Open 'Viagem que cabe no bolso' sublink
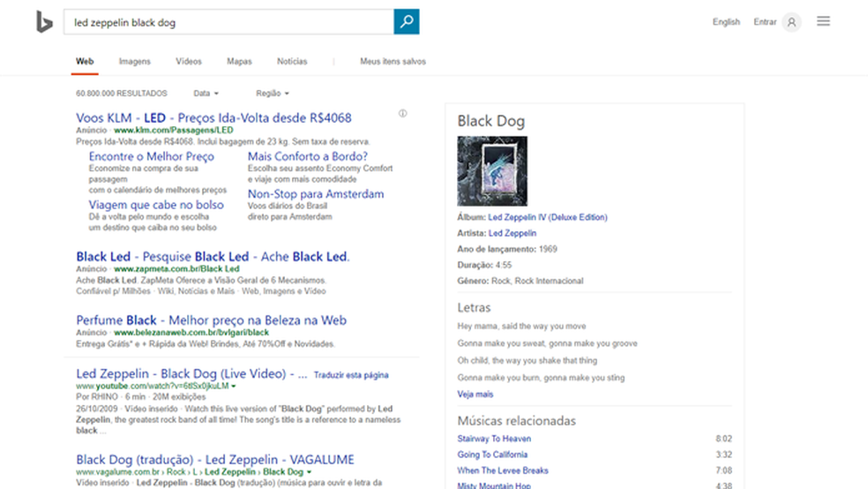 tap(156, 205)
